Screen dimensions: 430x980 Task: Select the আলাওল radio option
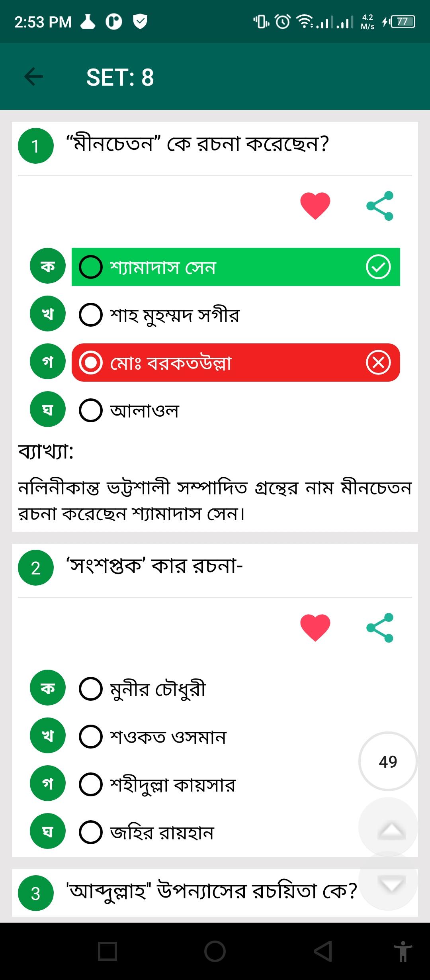coord(91,410)
